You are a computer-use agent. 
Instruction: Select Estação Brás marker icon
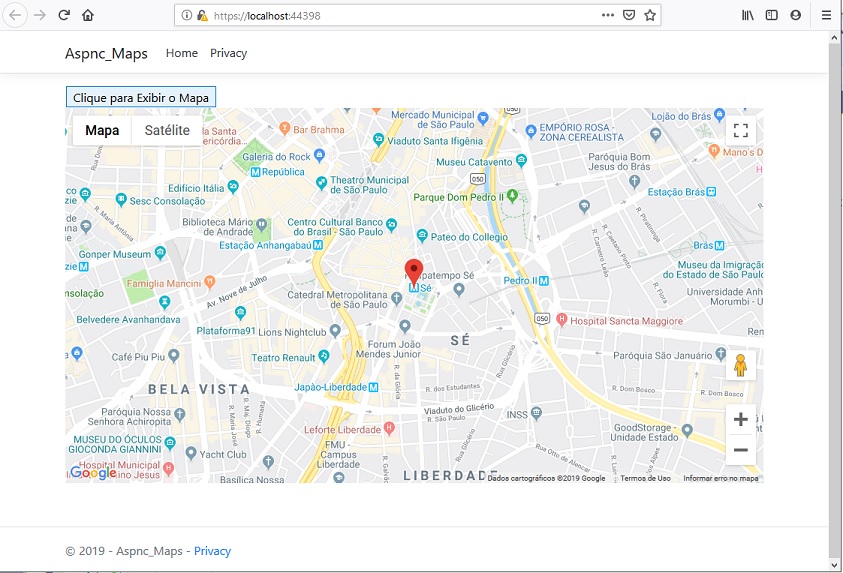[x=711, y=192]
